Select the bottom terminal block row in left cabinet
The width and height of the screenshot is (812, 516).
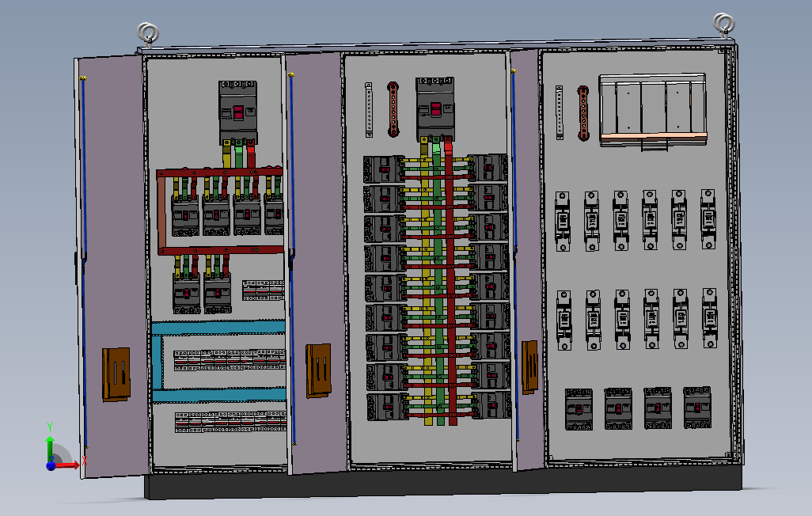pos(231,422)
